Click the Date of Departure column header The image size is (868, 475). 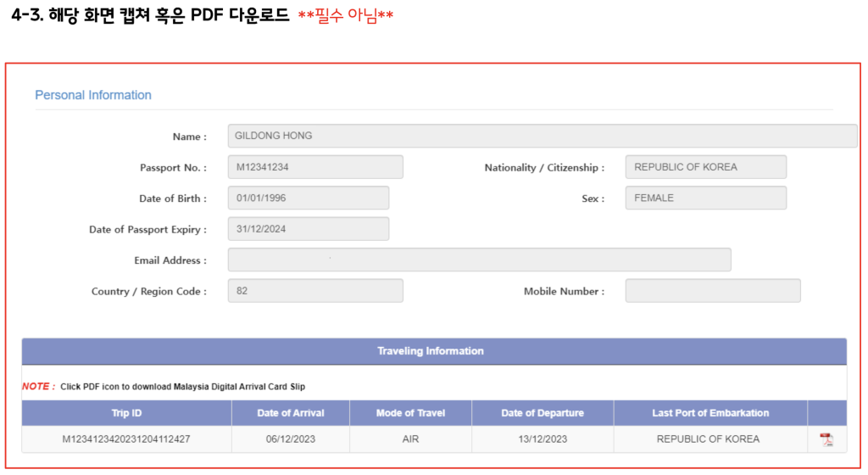click(542, 413)
